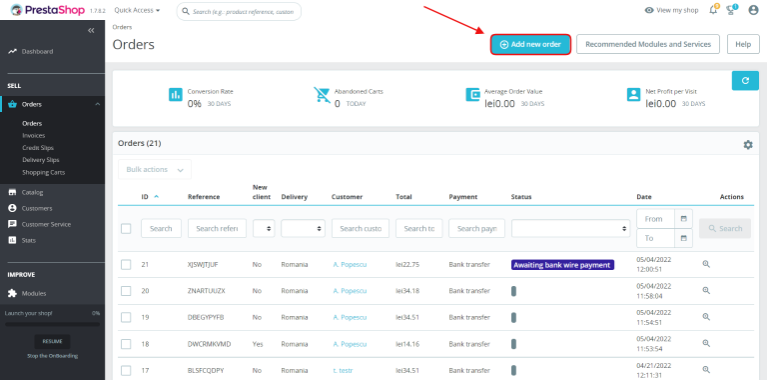Click the Customer Service chat icon in the sidebar
This screenshot has width=767, height=380.
12,224
